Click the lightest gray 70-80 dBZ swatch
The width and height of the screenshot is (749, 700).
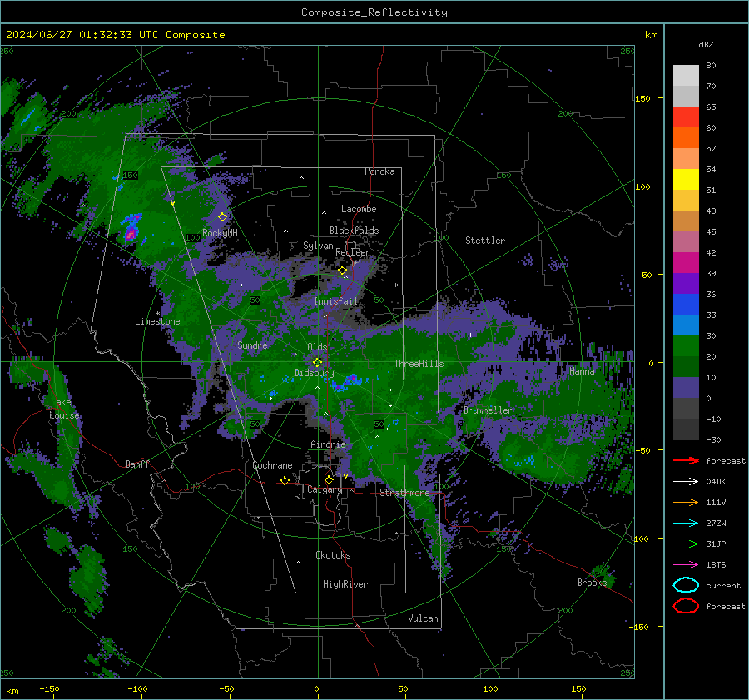click(x=686, y=76)
